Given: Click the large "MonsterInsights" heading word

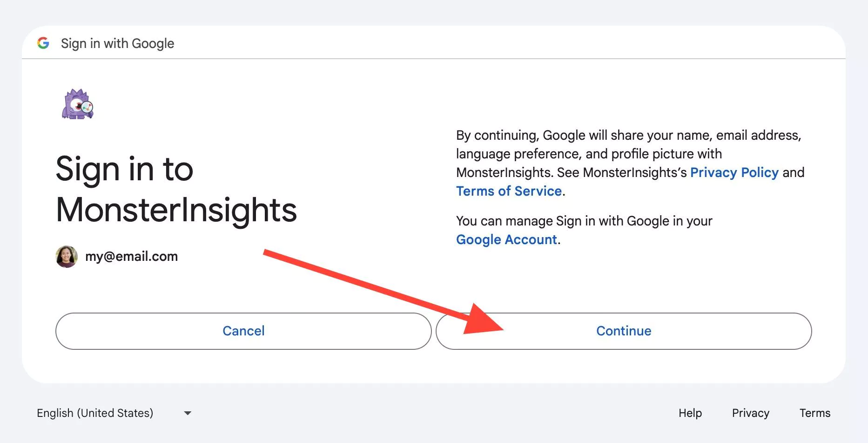Looking at the screenshot, I should (176, 210).
